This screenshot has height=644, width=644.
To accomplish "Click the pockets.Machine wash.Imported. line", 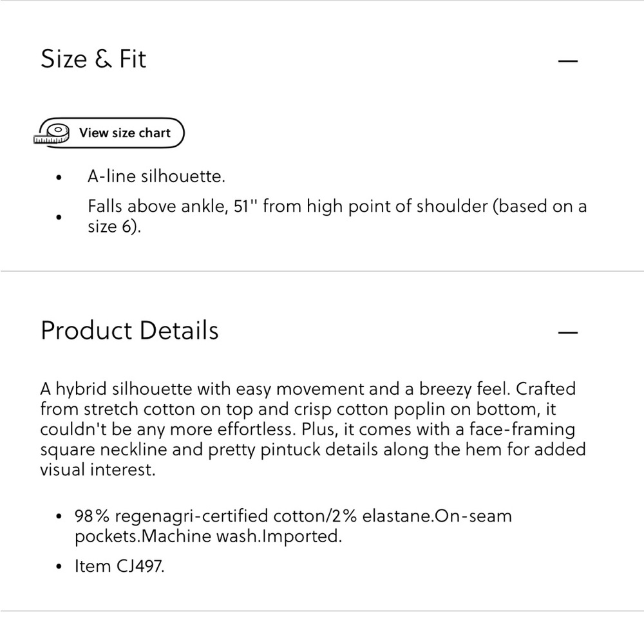I will point(208,536).
